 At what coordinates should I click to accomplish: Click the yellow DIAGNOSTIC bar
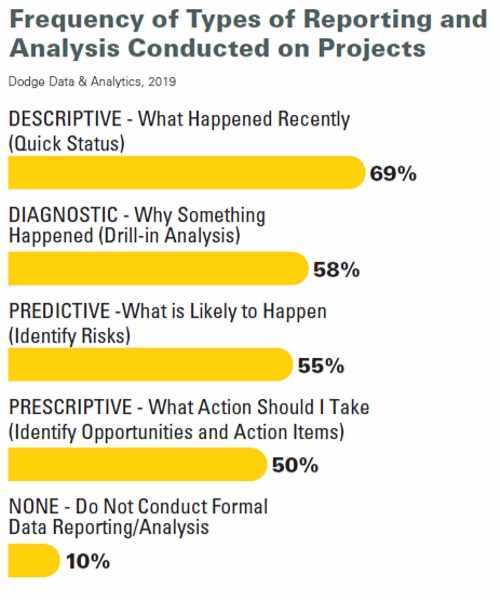tap(158, 269)
